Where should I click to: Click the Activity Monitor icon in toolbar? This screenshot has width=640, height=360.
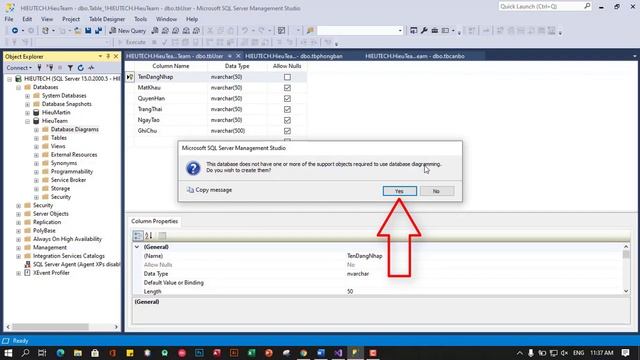(281, 31)
